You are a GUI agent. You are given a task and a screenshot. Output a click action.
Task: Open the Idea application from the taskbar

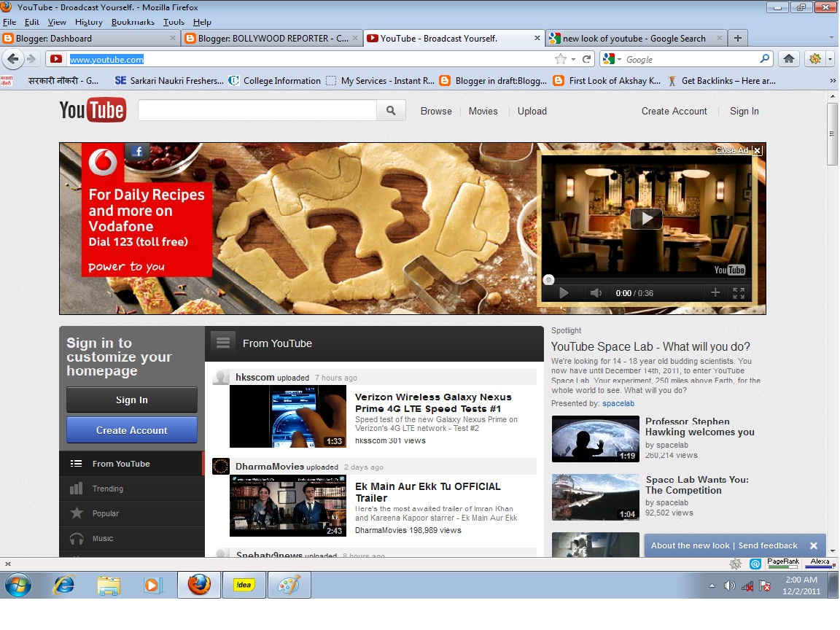tap(244, 584)
